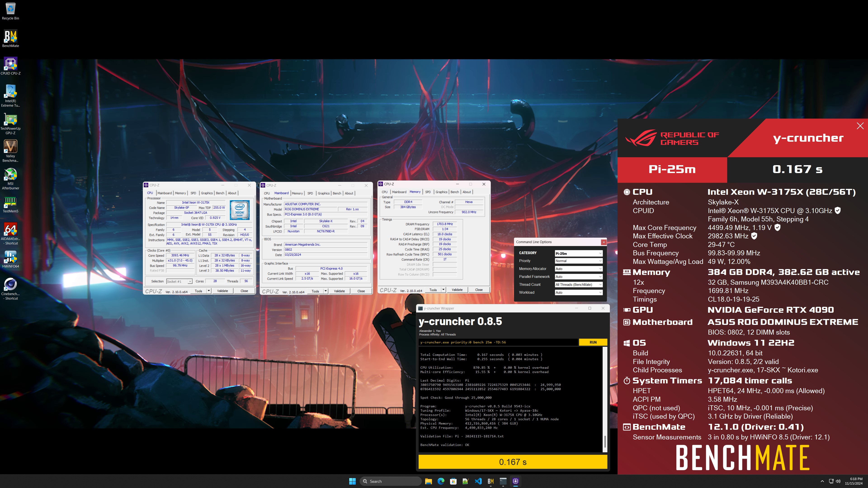The image size is (868, 488).
Task: Open the Workload dropdown
Action: coord(578,293)
